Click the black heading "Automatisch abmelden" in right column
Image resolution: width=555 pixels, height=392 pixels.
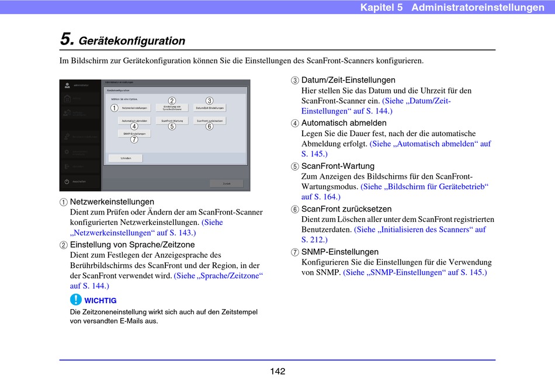pos(344,123)
